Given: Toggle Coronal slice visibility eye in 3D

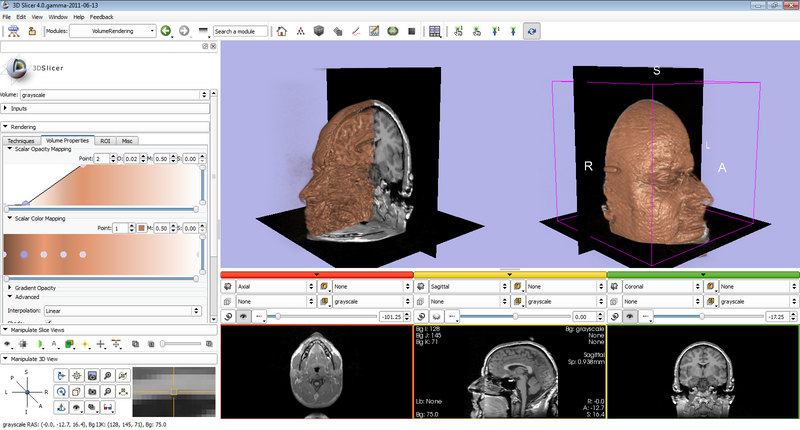Looking at the screenshot, I should [x=630, y=317].
